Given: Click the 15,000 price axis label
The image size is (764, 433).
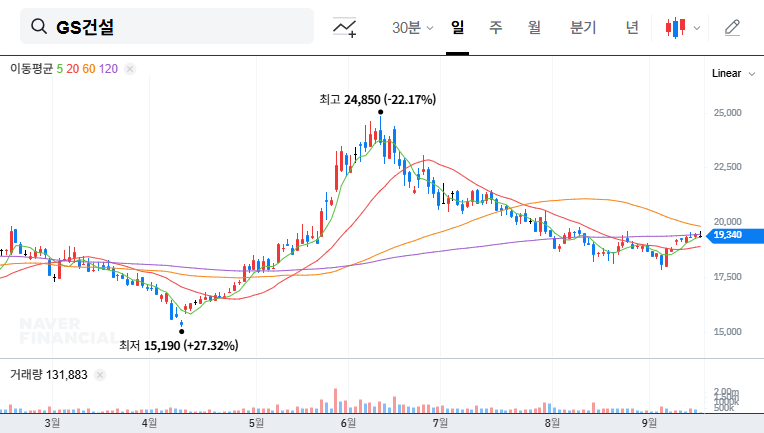Looking at the screenshot, I should [727, 332].
